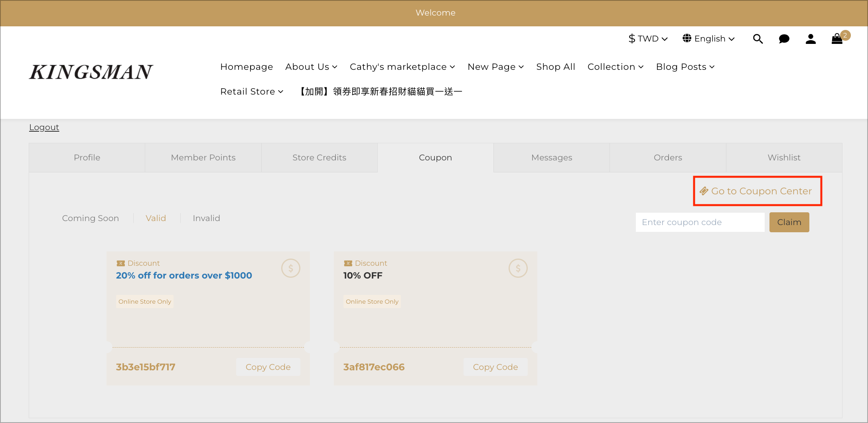Viewport: 868px width, 423px height.
Task: Open the 【加開】領券即享新春招財貓 promotion link
Action: click(379, 91)
